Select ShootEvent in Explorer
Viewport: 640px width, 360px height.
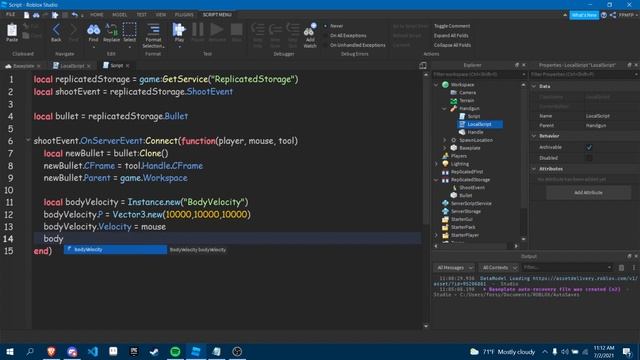(472, 188)
